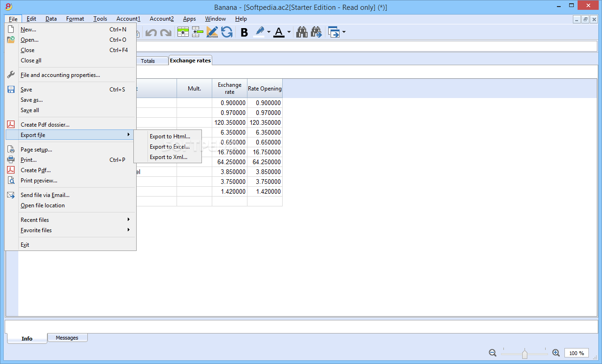Open the Apps menu
Image resolution: width=602 pixels, height=364 pixels.
[x=189, y=19]
